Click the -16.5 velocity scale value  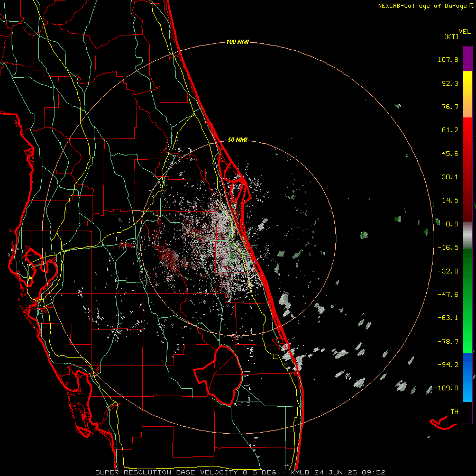coord(448,248)
